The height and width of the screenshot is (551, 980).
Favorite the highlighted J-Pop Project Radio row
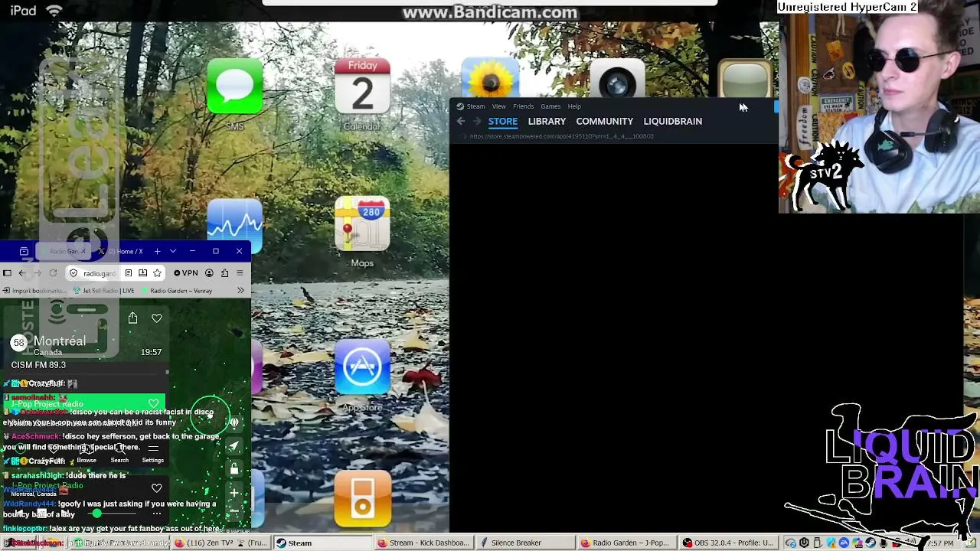[153, 404]
